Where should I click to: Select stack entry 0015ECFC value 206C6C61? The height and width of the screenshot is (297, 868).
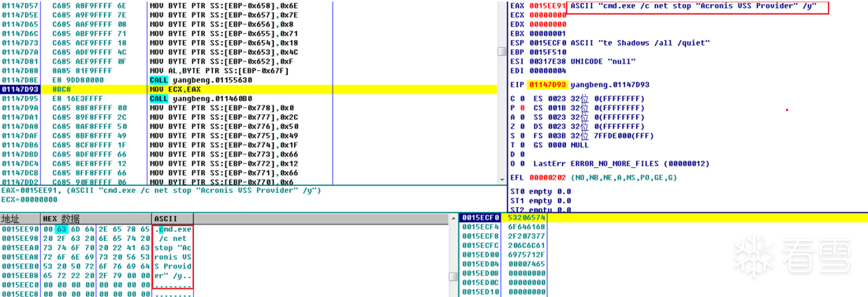point(664,246)
